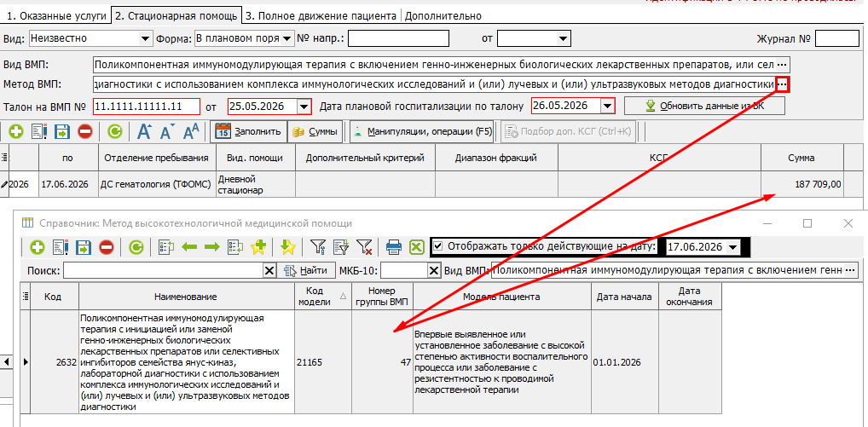Screen dimensions: 868x427
Task: Open the '3. Полное движение пациента' tab
Action: coord(321,16)
